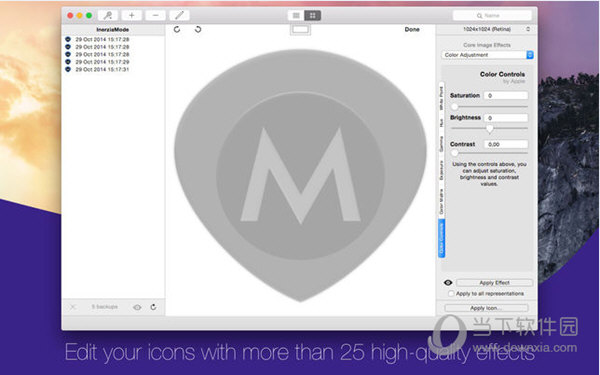
Task: Rotate the icon counterclockwise
Action: pos(198,29)
